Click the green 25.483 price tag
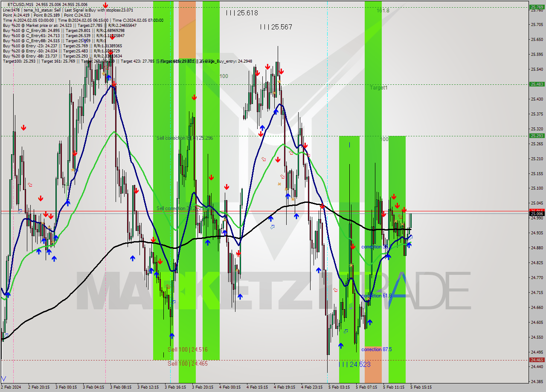The width and height of the screenshot is (546, 392). pos(536,84)
